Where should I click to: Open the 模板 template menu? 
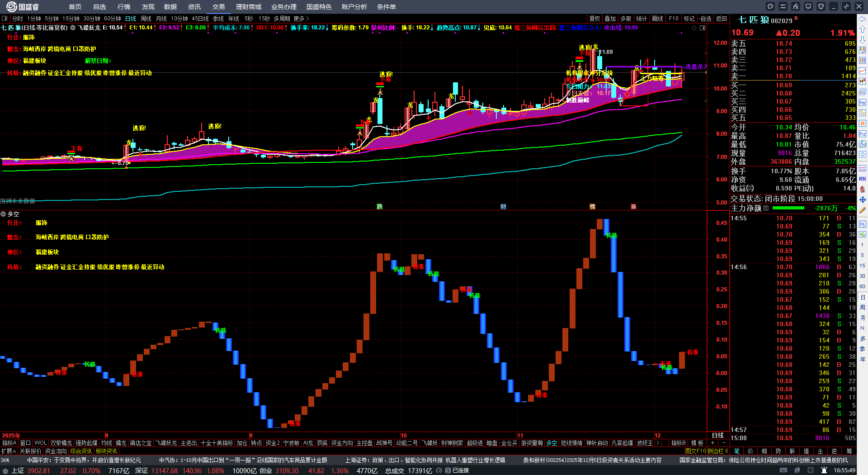[x=698, y=443]
